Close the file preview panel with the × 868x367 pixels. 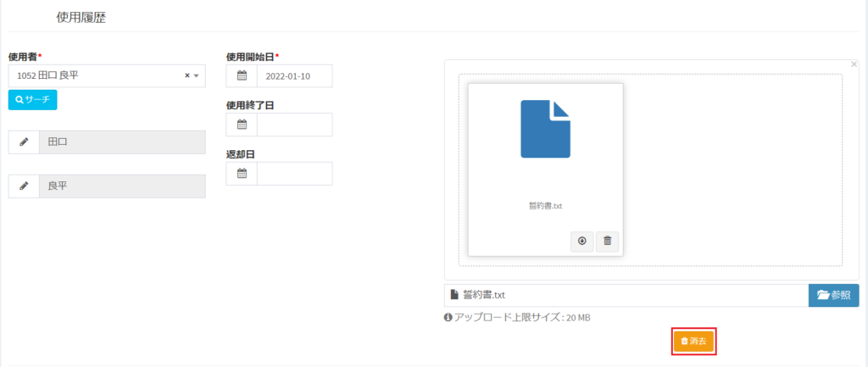[x=854, y=64]
